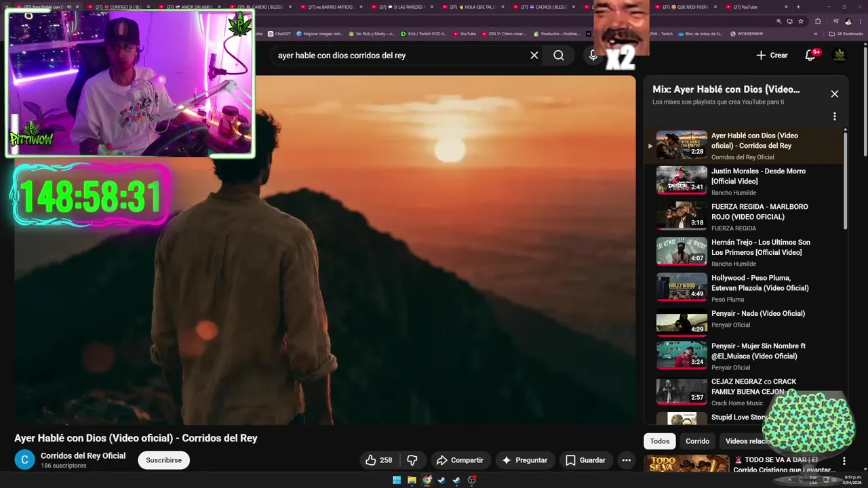Viewport: 868px width, 488px height.
Task: Save video with Guardar button
Action: tap(586, 460)
